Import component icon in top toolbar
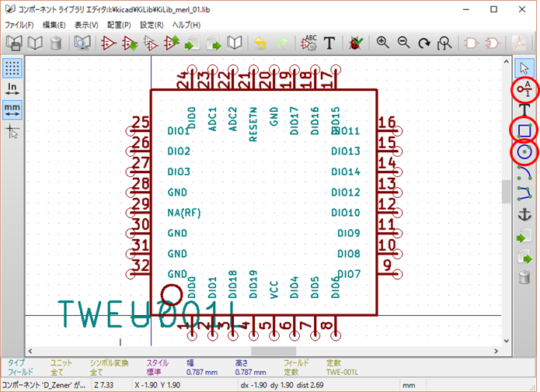540x392 pixels. click(192, 43)
